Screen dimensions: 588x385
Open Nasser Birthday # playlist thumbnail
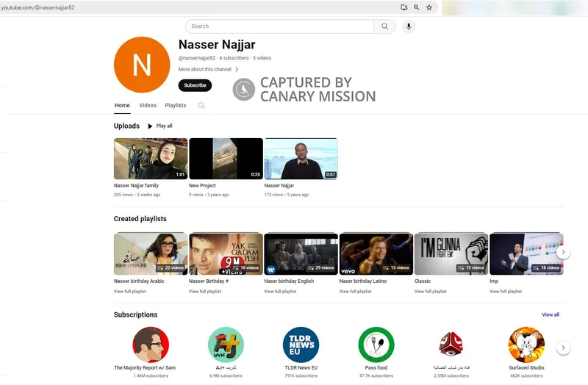pyautogui.click(x=226, y=253)
